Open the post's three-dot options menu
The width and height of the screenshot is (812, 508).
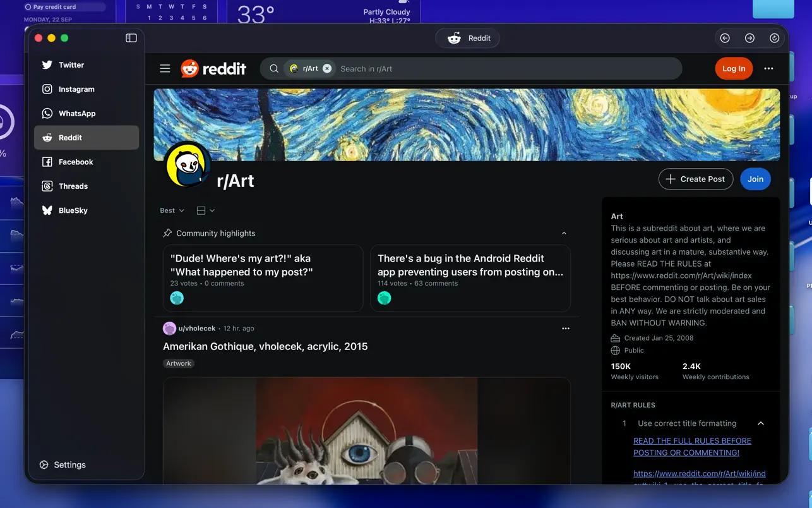(x=566, y=329)
